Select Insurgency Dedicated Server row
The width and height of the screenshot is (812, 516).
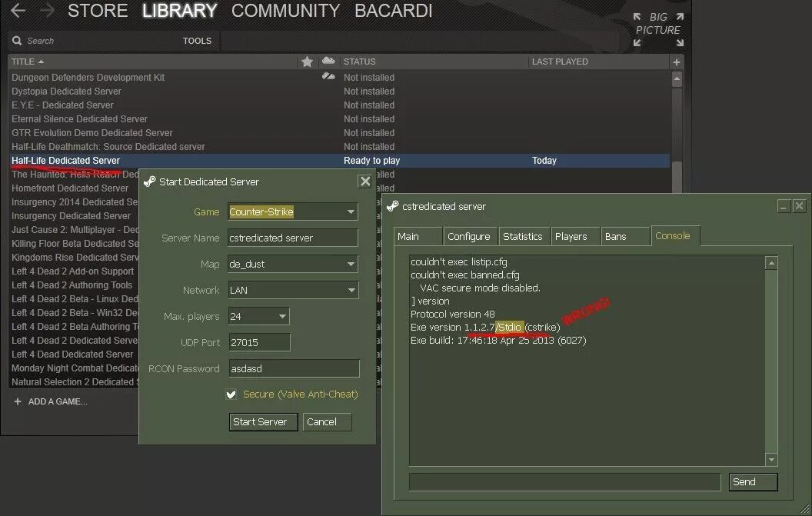[71, 216]
